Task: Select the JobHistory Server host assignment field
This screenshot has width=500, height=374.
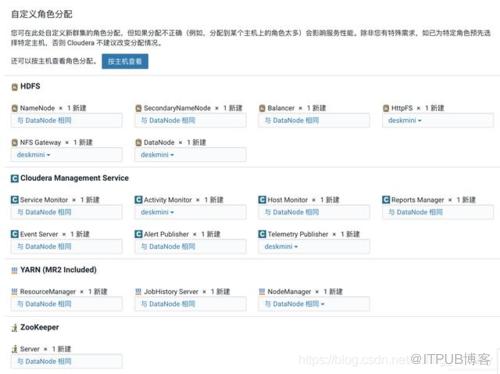Action: [x=190, y=304]
